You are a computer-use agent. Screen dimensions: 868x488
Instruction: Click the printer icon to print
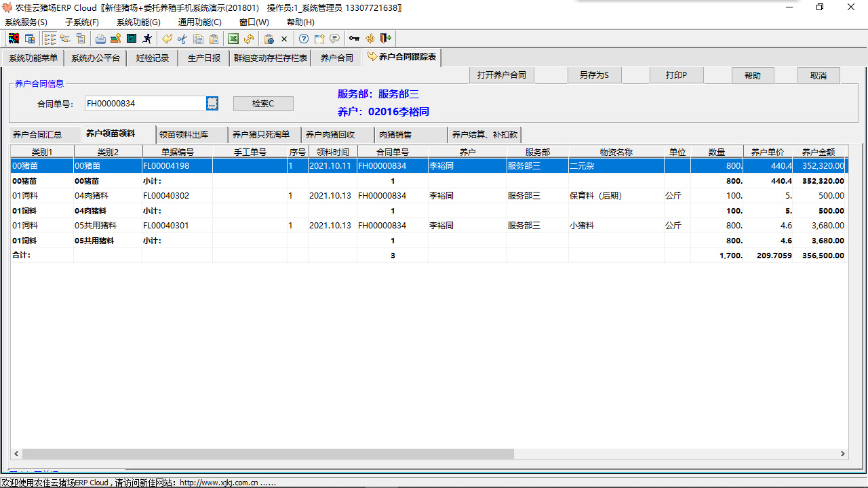(100, 38)
